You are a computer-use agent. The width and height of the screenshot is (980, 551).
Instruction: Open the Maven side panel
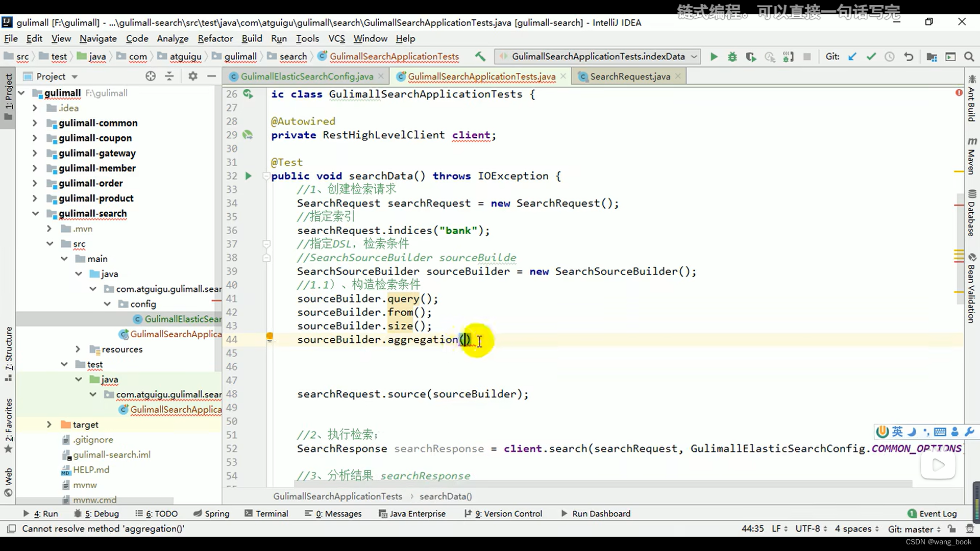pyautogui.click(x=971, y=156)
